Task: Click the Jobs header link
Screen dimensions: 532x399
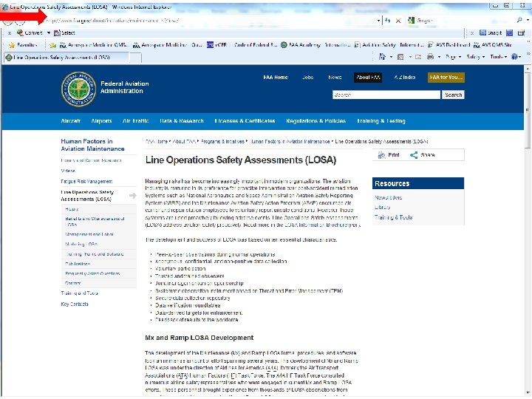Action: [307, 78]
